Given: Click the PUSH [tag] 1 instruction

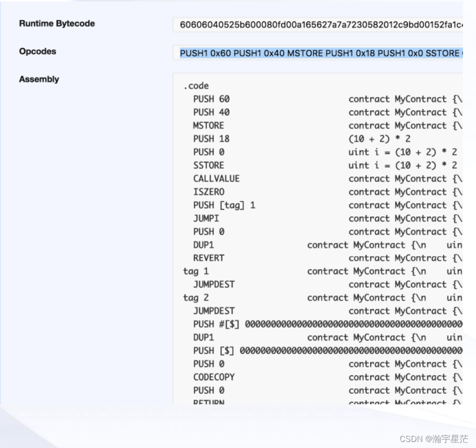Looking at the screenshot, I should coord(224,205).
